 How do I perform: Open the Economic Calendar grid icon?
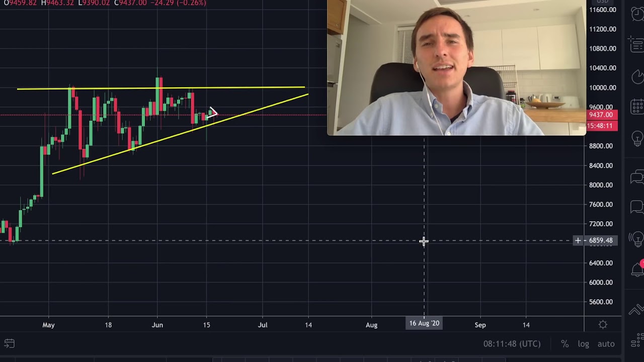637,107
